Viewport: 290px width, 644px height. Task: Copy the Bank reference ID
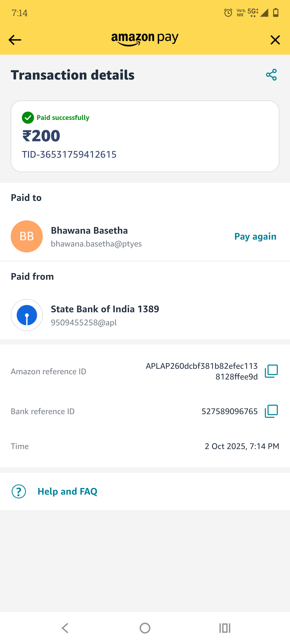(x=271, y=411)
